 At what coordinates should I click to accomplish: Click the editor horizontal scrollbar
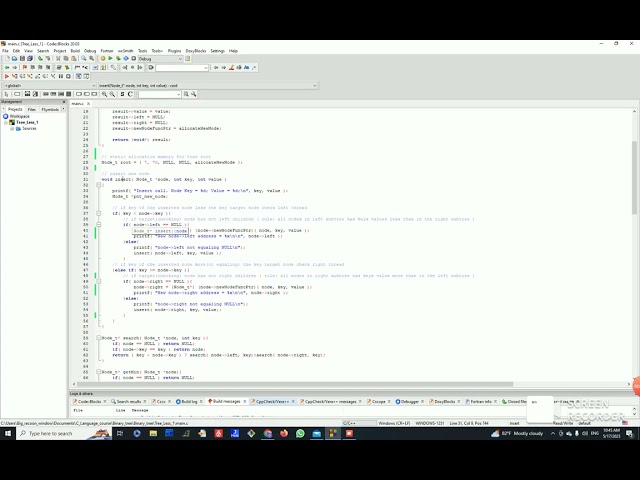[x=295, y=384]
